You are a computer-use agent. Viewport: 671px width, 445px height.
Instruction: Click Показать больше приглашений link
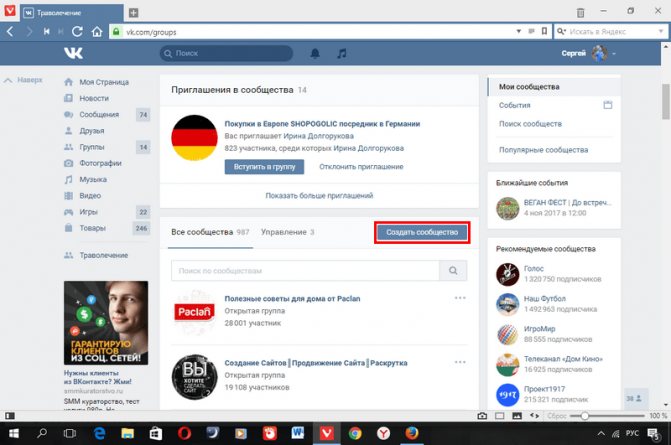point(319,196)
